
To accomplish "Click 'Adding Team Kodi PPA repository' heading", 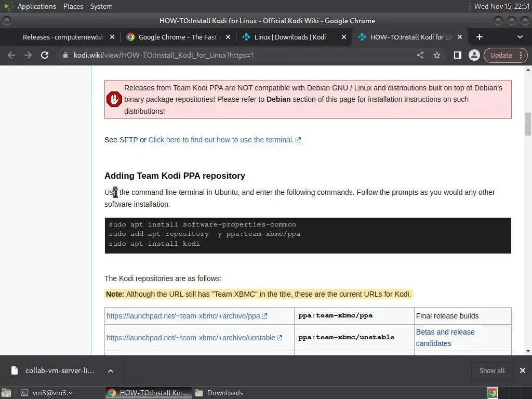I will (175, 176).
